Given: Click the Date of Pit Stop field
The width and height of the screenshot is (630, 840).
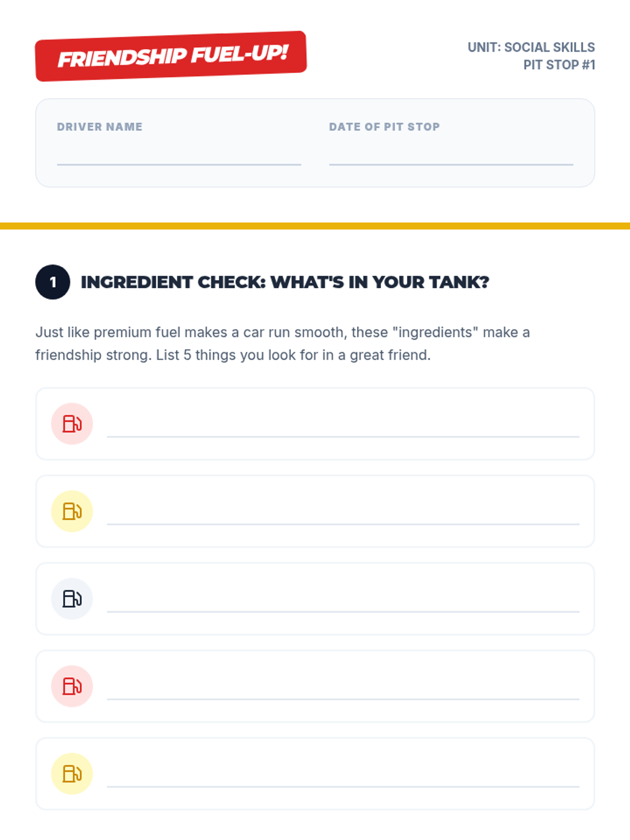Looking at the screenshot, I should click(x=450, y=156).
